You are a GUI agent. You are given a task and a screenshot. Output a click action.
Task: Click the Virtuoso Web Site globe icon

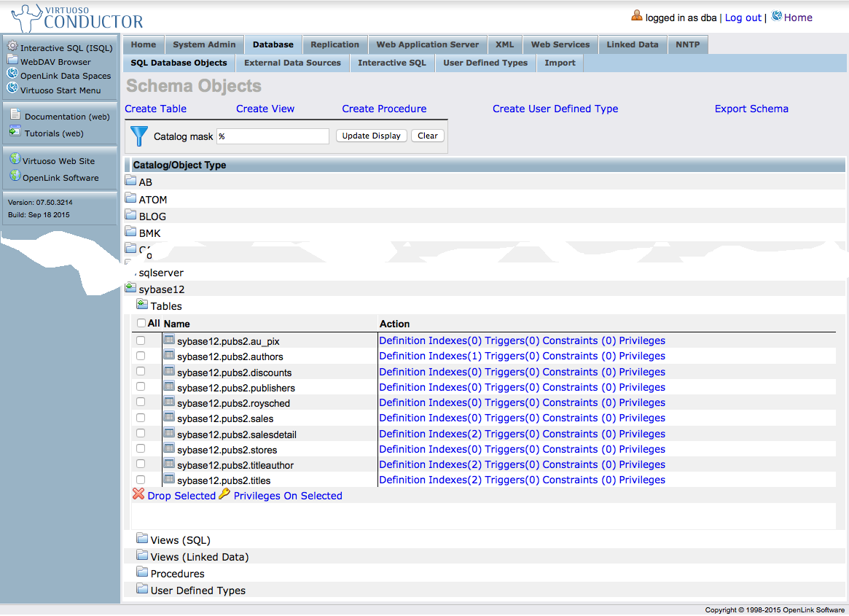[x=15, y=159]
